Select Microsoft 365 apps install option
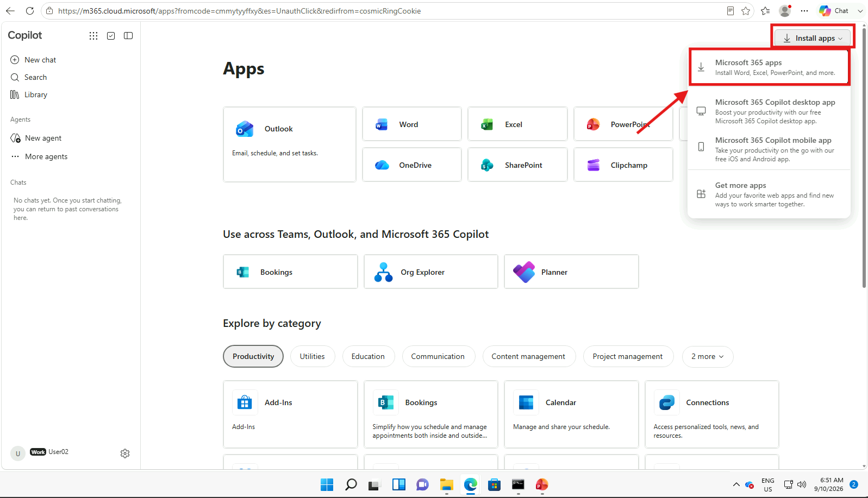 (769, 67)
